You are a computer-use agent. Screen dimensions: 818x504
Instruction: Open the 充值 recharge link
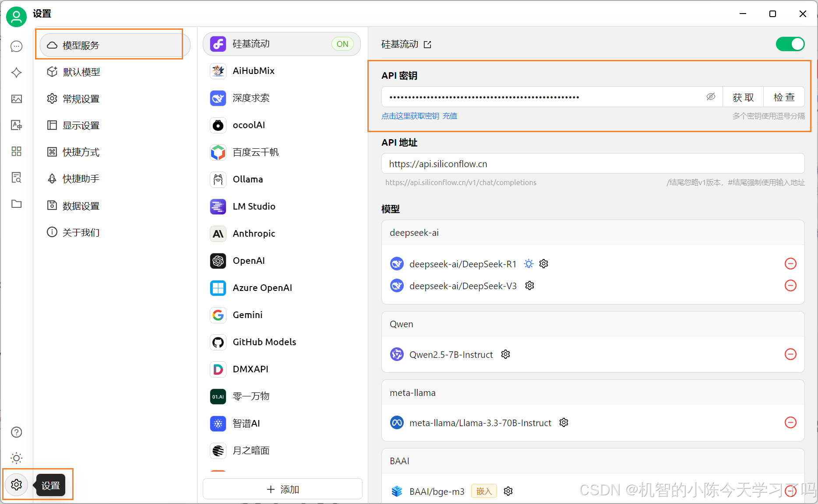450,116
